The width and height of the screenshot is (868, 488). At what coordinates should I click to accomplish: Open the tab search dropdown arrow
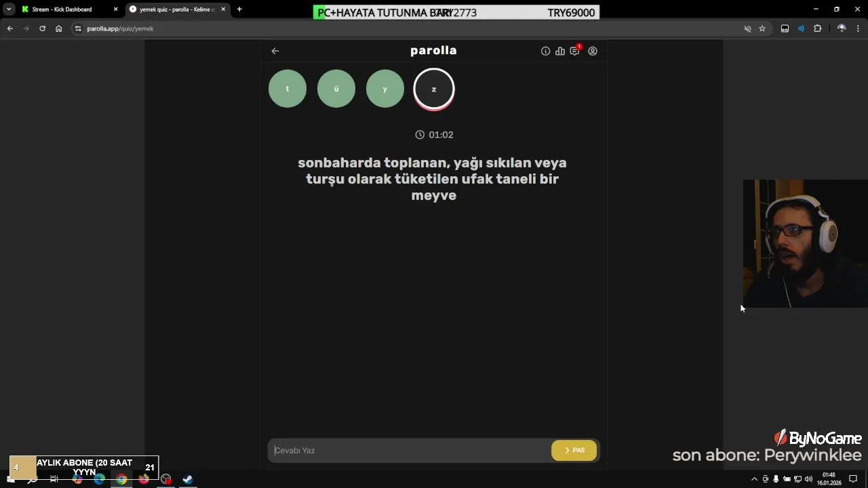(9, 9)
